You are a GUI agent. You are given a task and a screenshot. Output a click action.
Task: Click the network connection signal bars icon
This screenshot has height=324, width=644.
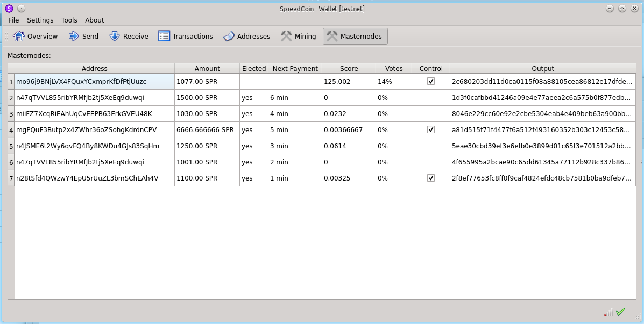(608, 313)
